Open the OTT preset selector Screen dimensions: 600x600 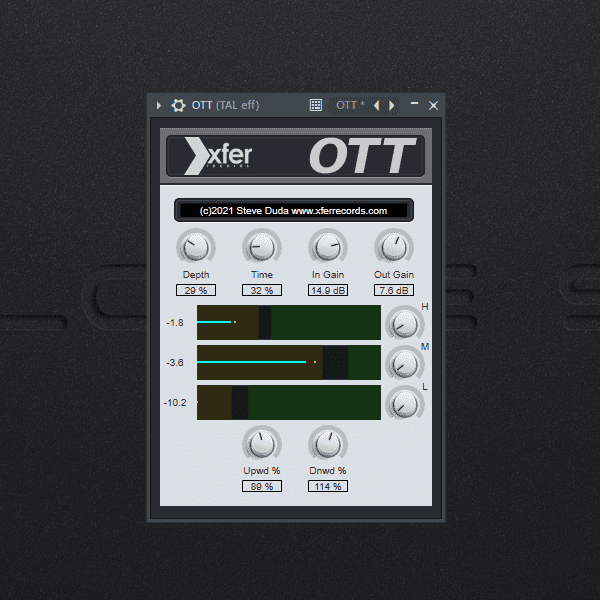coord(351,105)
